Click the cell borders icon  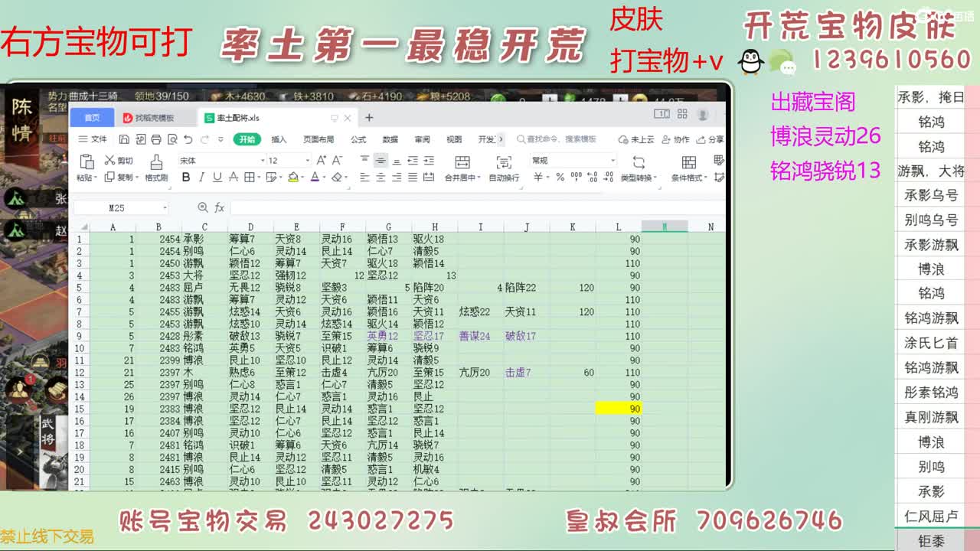(249, 178)
